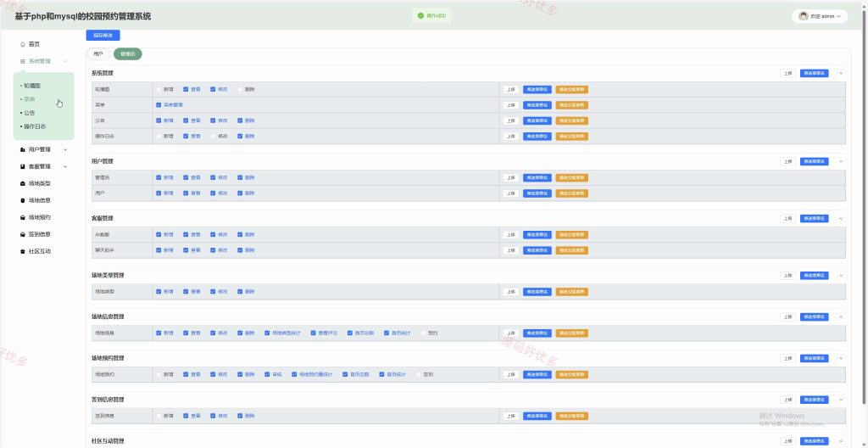
Task: Switch to the 用户 role tab
Action: [98, 54]
